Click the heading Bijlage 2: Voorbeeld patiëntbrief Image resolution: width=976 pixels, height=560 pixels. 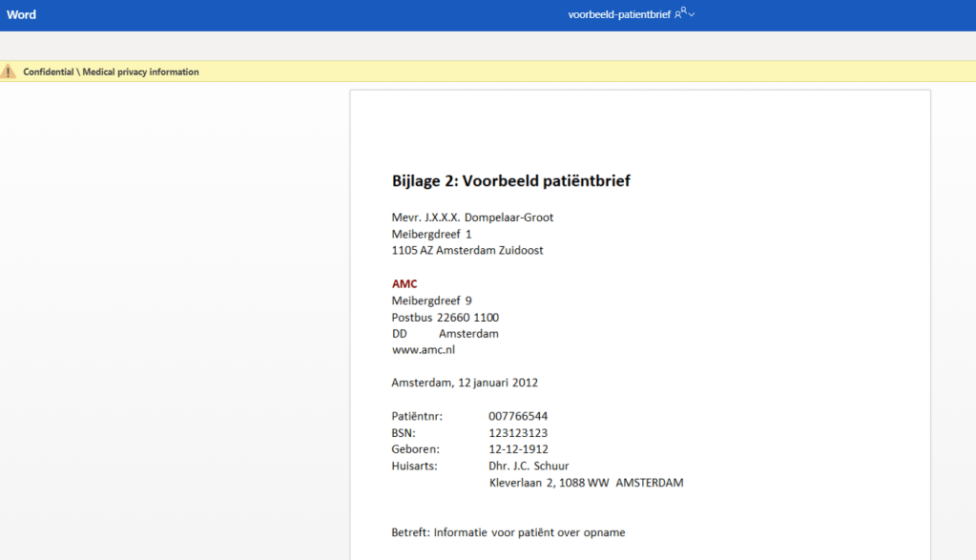pos(510,180)
